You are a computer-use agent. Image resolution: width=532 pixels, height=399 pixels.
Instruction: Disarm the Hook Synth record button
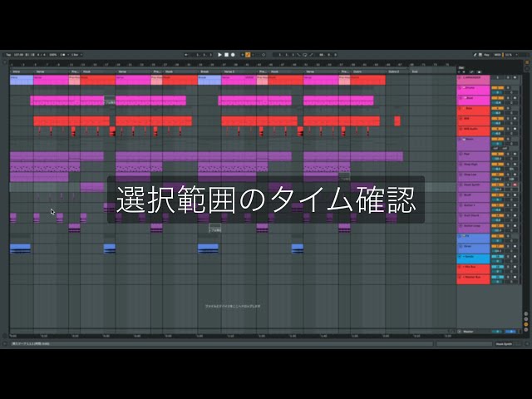(x=515, y=185)
